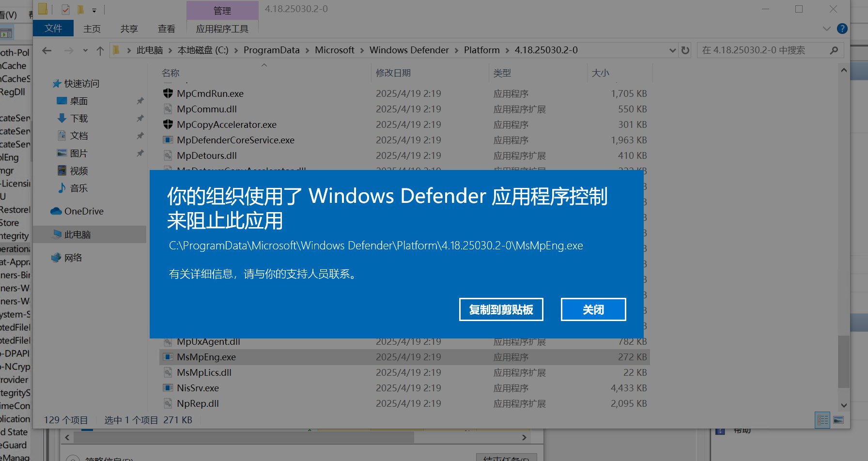Viewport: 868px width, 461px height.
Task: Click the MsMpLics.dll file icon
Action: [168, 372]
